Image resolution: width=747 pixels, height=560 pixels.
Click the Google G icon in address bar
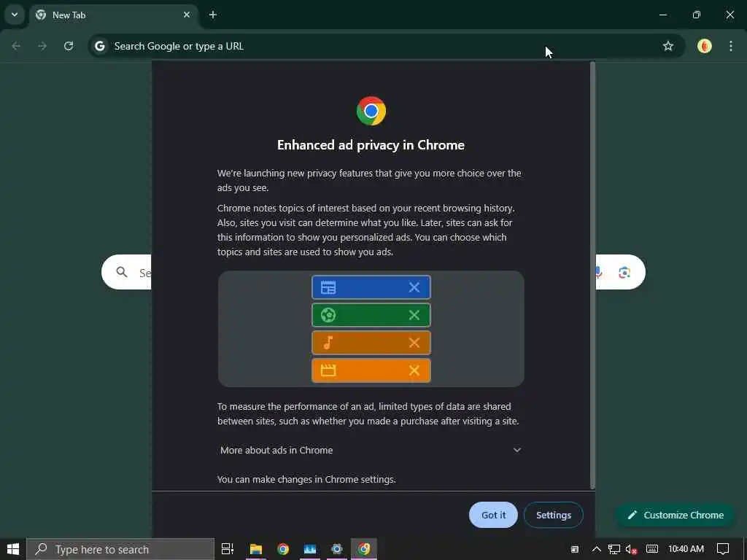(99, 46)
